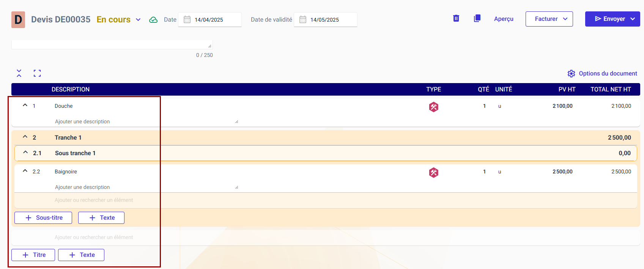Add a Texte at document level
Viewport: 644px width, 269px height.
point(81,255)
